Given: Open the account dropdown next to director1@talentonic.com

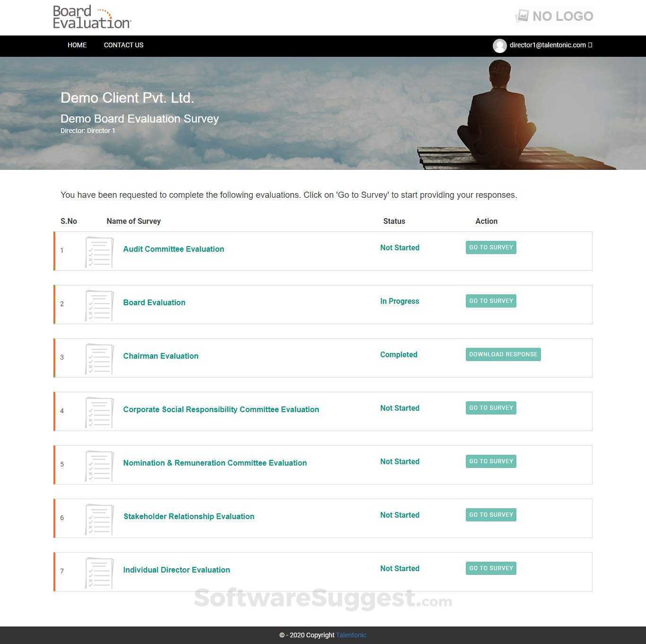Looking at the screenshot, I should point(590,45).
